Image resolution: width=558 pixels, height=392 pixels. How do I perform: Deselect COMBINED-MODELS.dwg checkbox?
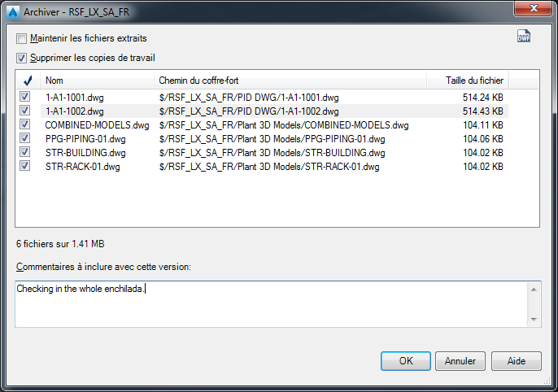coord(25,125)
